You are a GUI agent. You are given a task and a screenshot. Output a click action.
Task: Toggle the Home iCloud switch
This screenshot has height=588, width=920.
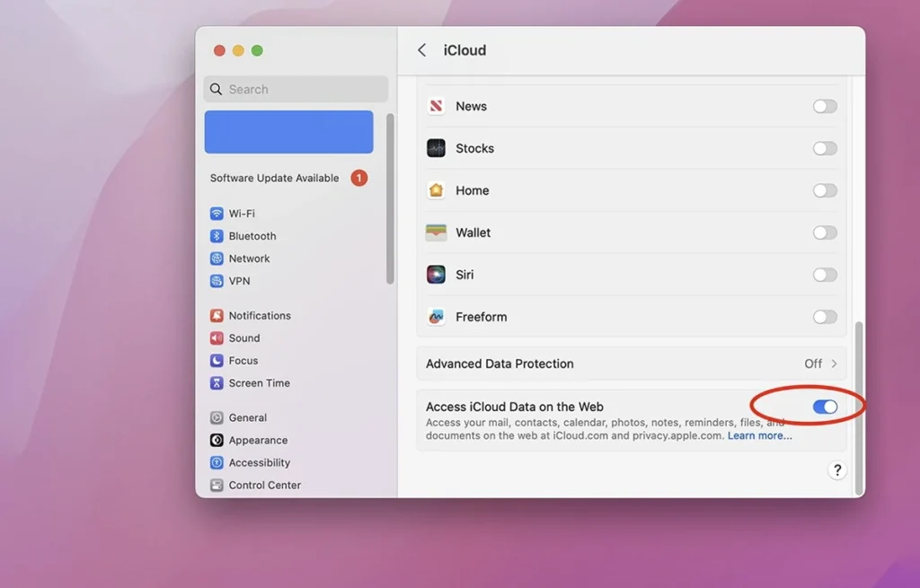click(x=825, y=190)
